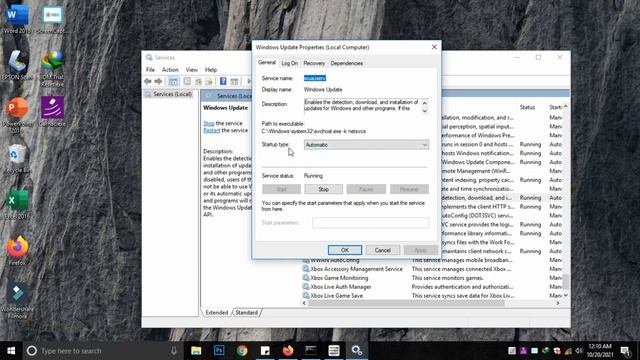Open the EPSON Scan desktop icon
Image resolution: width=640 pixels, height=360 pixels.
click(17, 64)
